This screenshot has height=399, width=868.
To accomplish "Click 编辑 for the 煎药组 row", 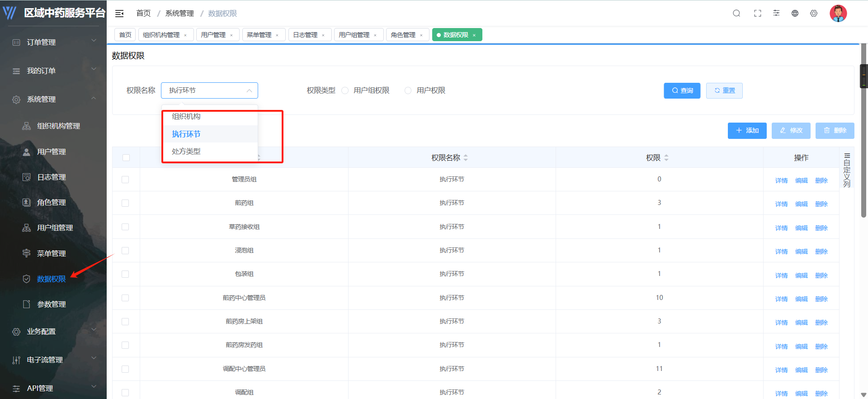I will 801,204.
